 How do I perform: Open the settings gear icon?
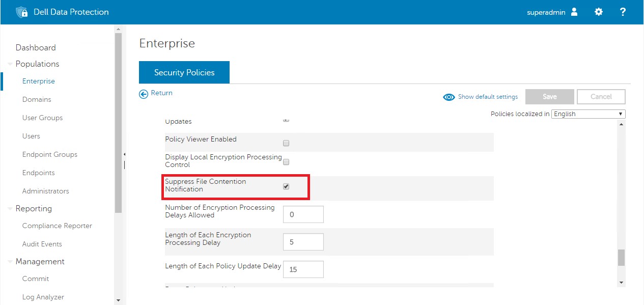598,11
